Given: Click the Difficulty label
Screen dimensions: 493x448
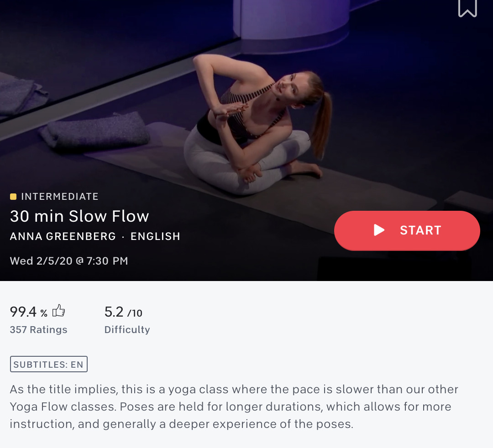Looking at the screenshot, I should (x=127, y=329).
